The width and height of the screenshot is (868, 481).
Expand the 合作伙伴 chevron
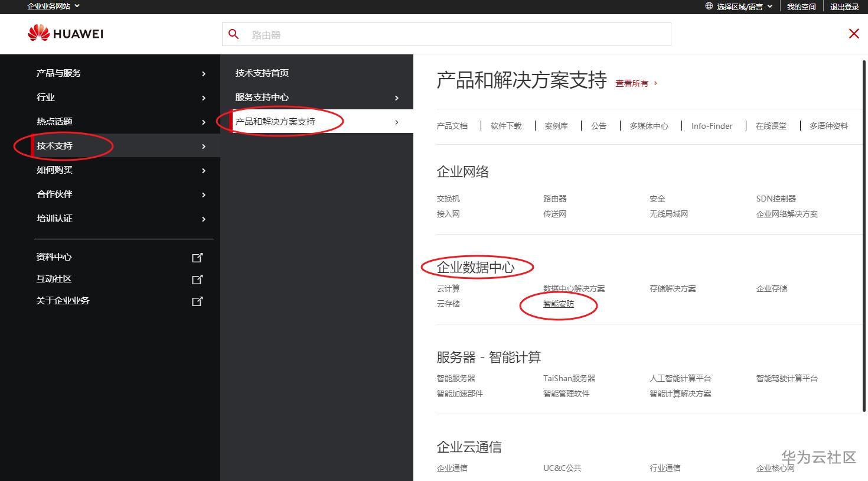click(x=204, y=195)
